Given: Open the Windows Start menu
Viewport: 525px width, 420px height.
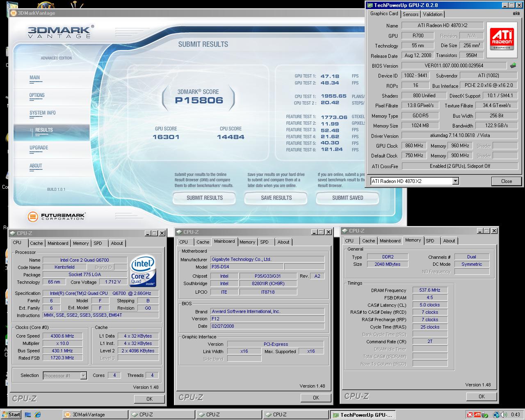Looking at the screenshot, I should (11, 415).
